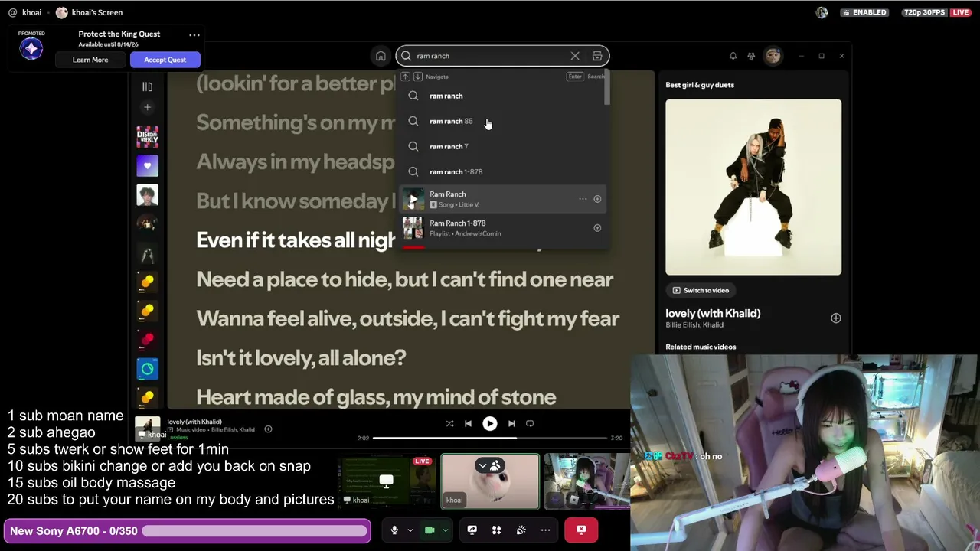
Task: Click viewer avatar in top bar
Action: click(x=822, y=12)
